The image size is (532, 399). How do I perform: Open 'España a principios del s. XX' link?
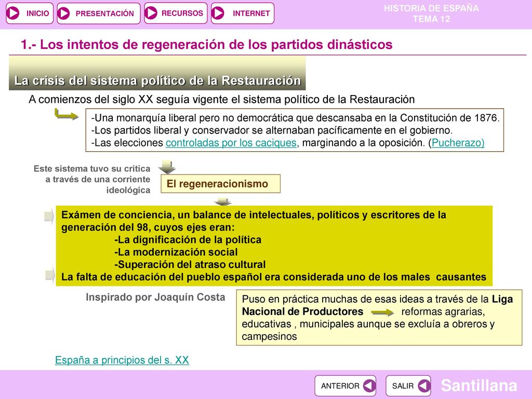[x=122, y=360]
